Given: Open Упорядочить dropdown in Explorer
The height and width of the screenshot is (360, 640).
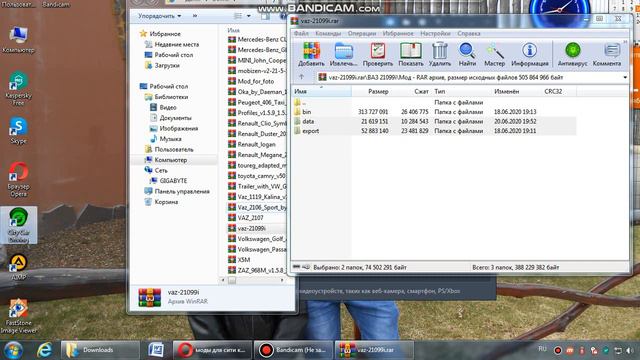Looking at the screenshot, I should [x=159, y=16].
